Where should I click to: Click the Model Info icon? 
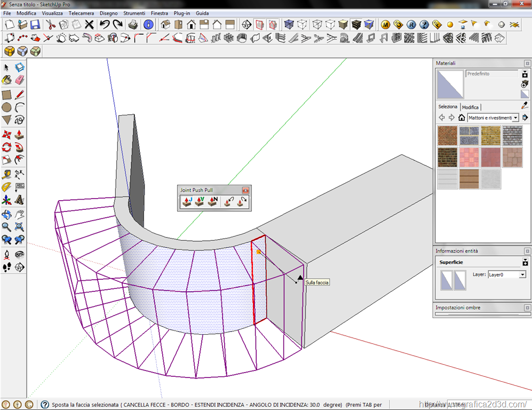[x=148, y=25]
